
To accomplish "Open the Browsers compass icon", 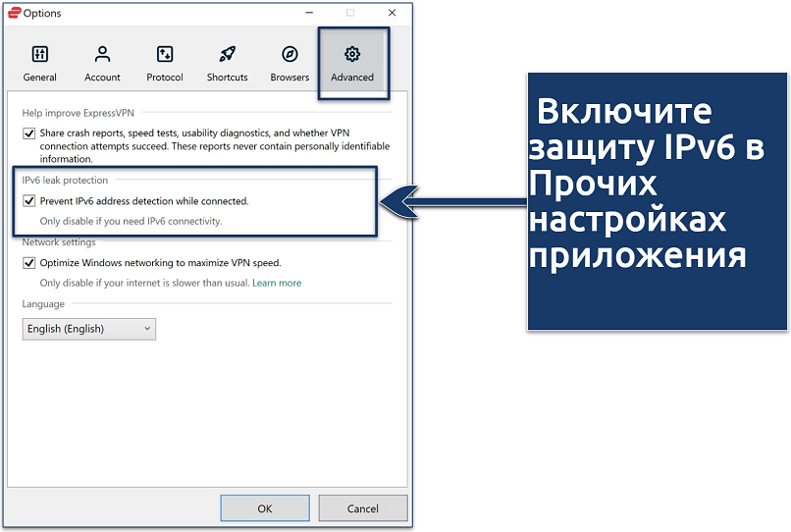I will click(x=290, y=54).
